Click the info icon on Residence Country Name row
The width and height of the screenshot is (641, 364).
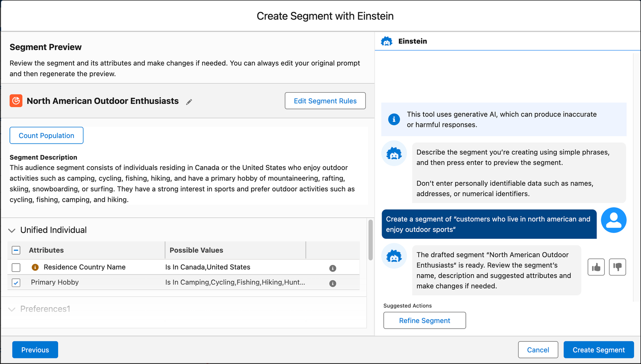click(x=332, y=267)
